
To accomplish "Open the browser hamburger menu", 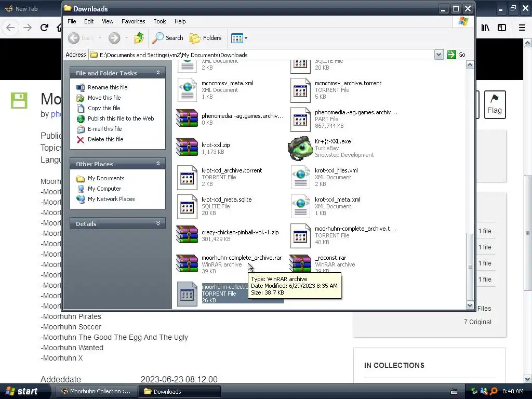I will click(x=522, y=28).
